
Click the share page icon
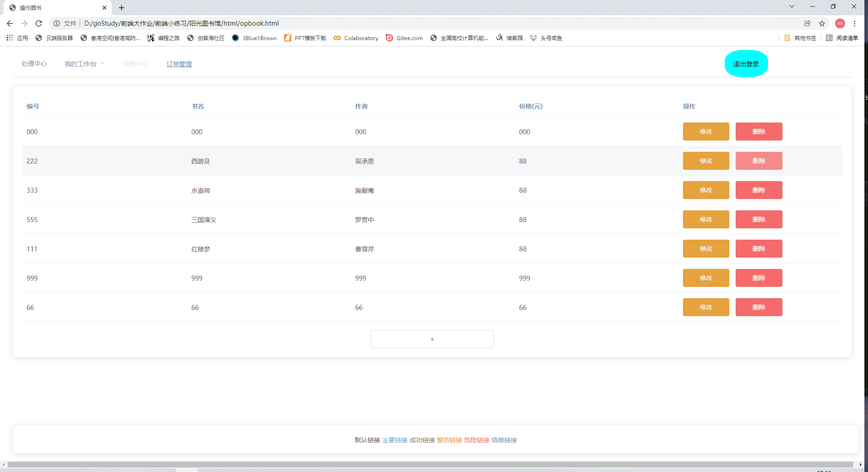(808, 23)
